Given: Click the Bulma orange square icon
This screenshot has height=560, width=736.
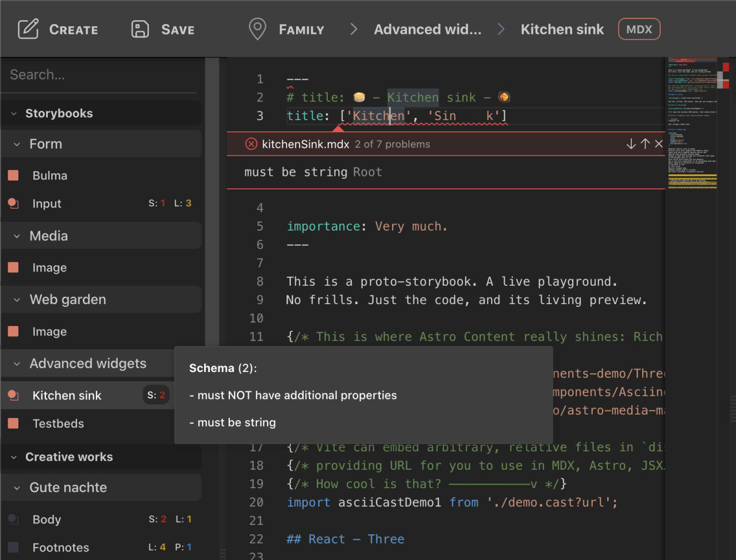Looking at the screenshot, I should pos(13,175).
